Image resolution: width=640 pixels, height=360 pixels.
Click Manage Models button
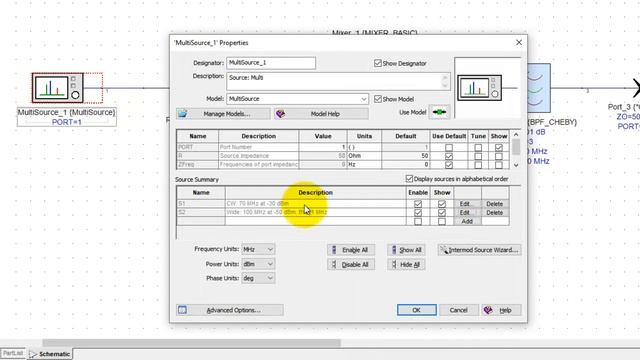tap(223, 114)
